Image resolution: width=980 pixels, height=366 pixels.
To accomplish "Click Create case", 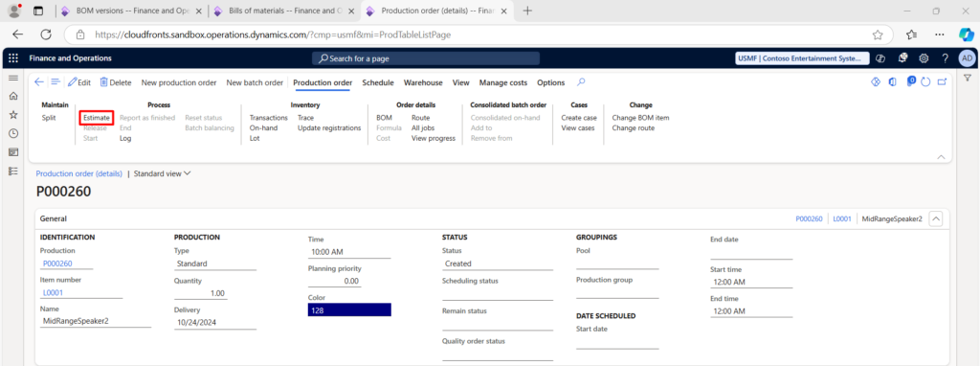I will click(x=579, y=118).
